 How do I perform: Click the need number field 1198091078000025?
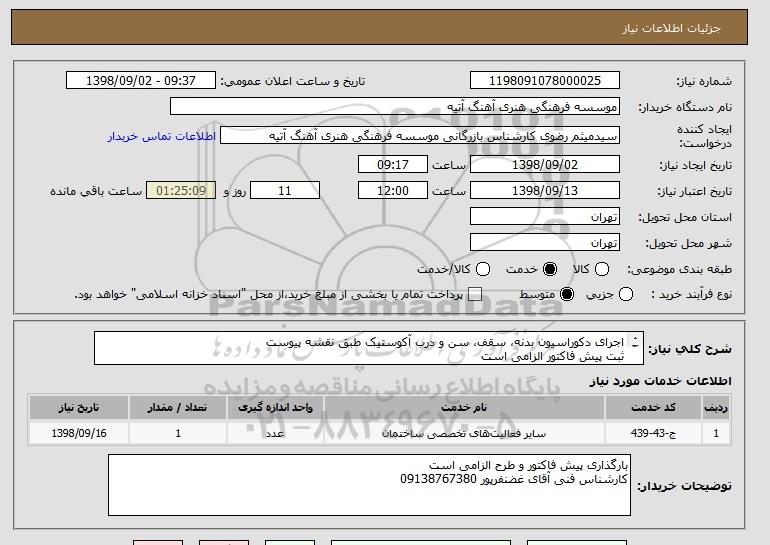tap(545, 81)
